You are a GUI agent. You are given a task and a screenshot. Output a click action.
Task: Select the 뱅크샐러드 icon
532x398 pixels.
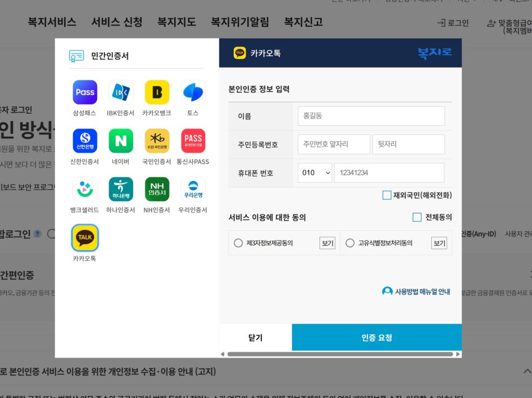[x=85, y=189]
